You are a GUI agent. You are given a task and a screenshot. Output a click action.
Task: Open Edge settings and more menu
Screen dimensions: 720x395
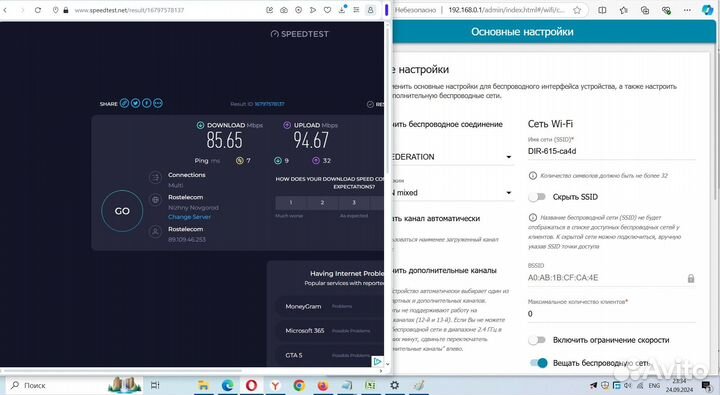(x=687, y=10)
